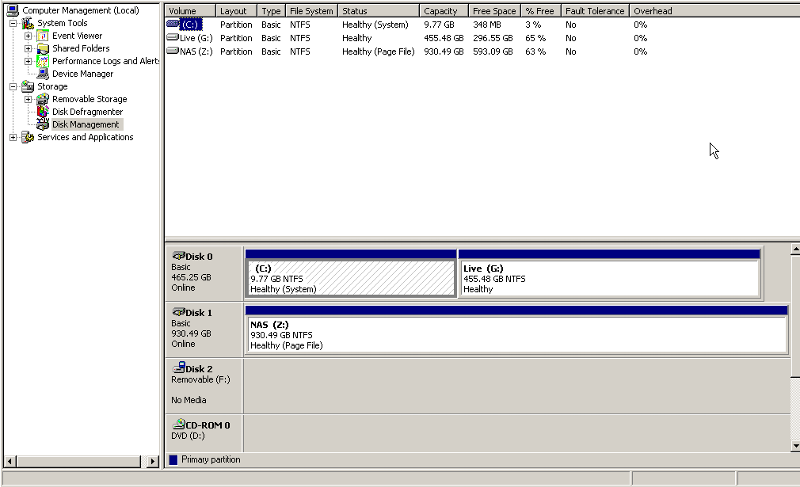Click the Disk Defragmenter icon

tap(43, 112)
